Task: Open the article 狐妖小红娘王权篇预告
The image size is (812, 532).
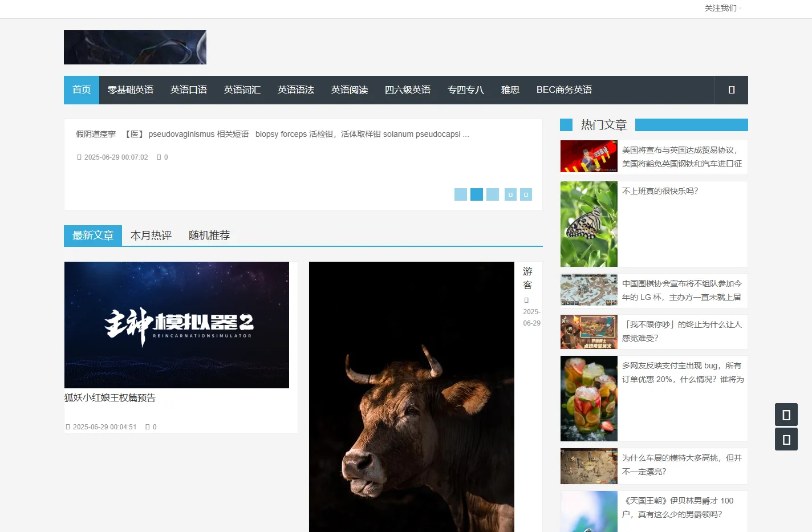Action: (110, 398)
